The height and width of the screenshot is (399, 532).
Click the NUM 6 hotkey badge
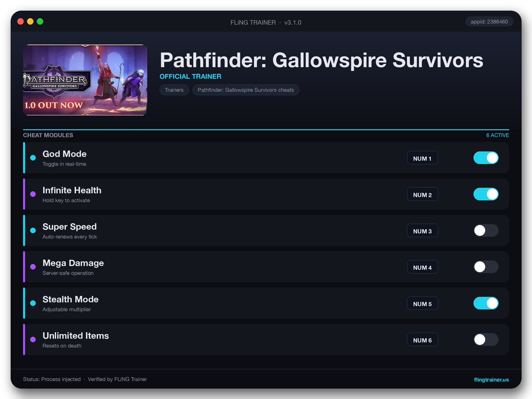coord(422,340)
